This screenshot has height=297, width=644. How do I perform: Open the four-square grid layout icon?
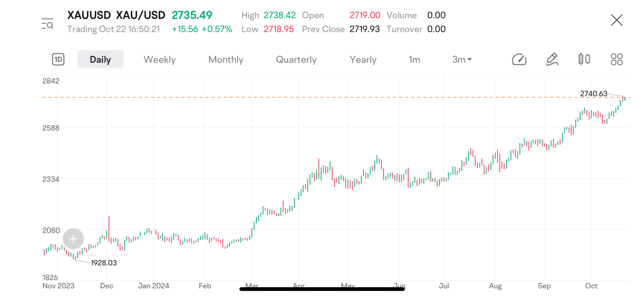617,60
